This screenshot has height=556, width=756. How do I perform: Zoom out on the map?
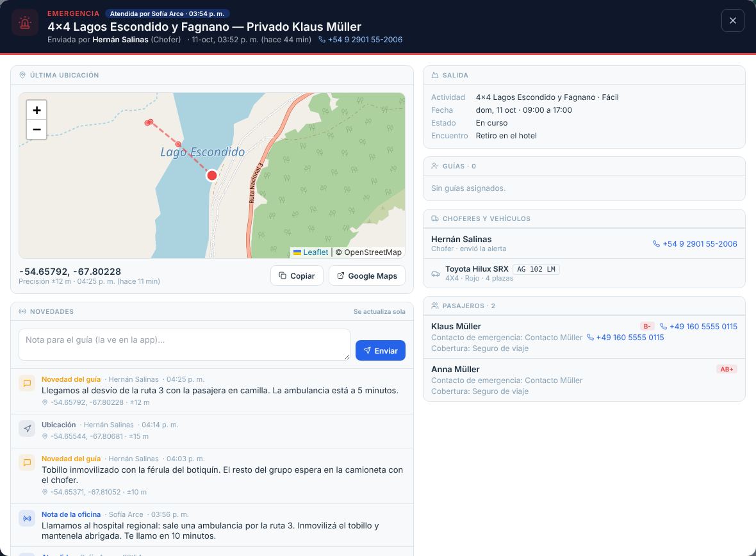(37, 129)
